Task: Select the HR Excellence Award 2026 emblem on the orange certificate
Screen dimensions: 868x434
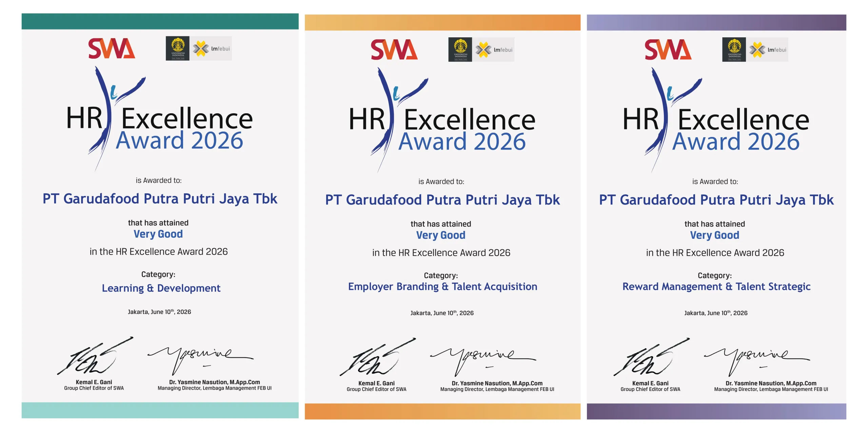Action: pos(442,120)
